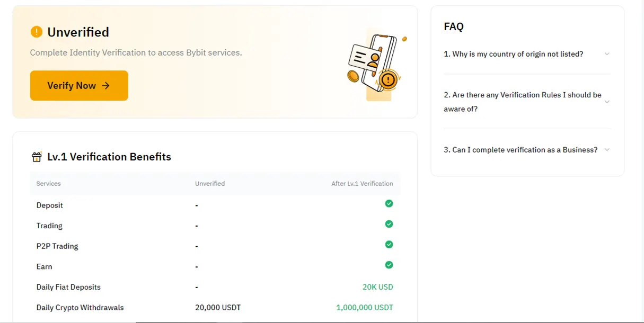This screenshot has width=644, height=323.
Task: Click the '20,000 USDT' unverified withdrawal value
Action: point(218,308)
